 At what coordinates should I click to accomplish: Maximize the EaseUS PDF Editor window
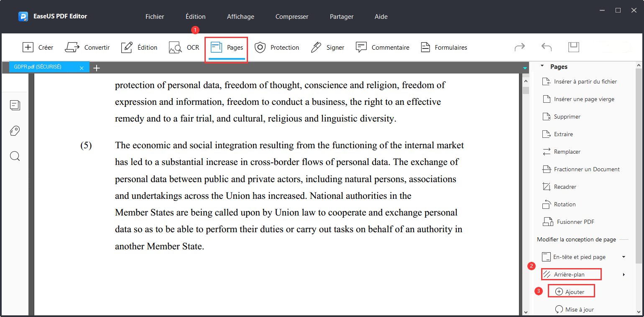click(x=618, y=10)
